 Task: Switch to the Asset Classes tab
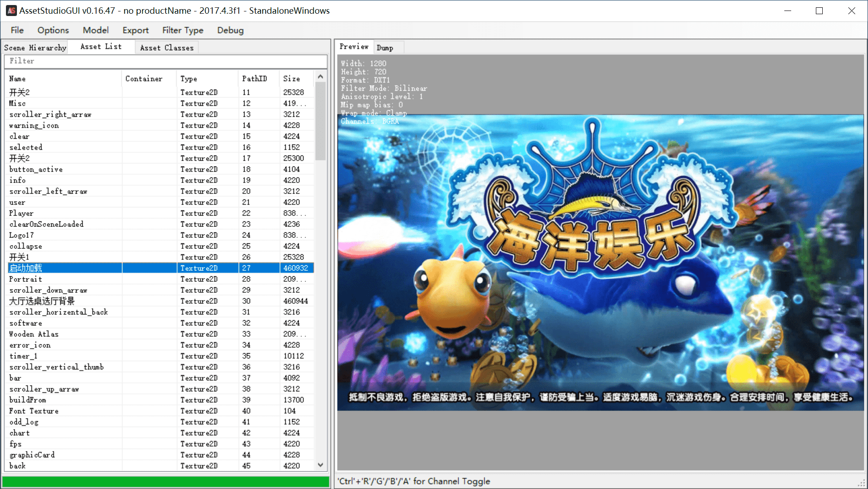tap(166, 48)
